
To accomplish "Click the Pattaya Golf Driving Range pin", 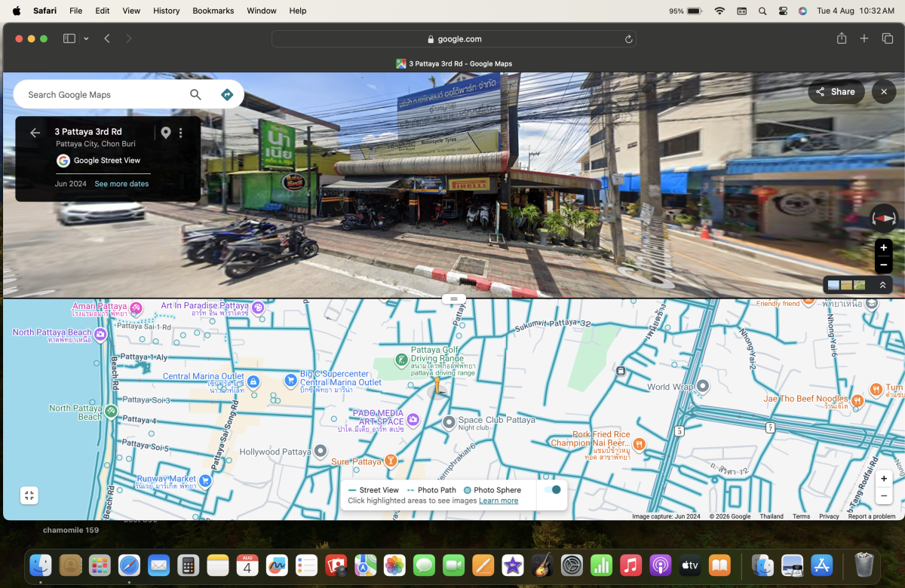I will (x=402, y=362).
